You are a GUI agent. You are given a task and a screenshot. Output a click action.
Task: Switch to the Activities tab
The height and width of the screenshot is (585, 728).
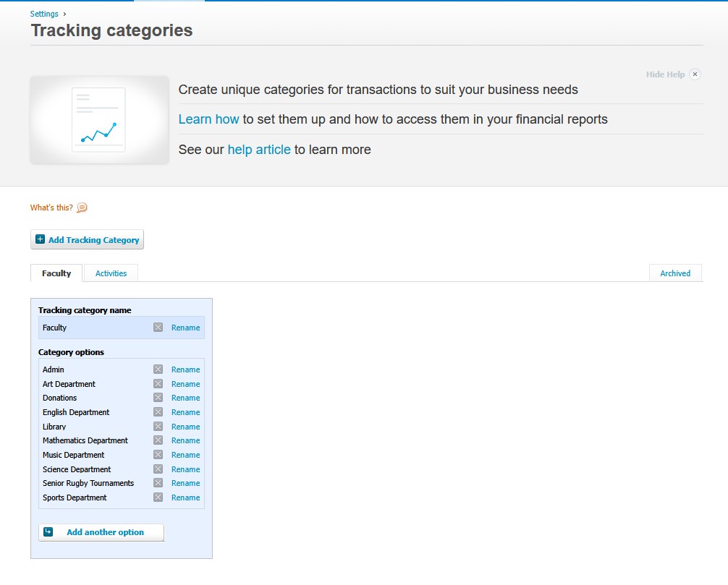(111, 273)
